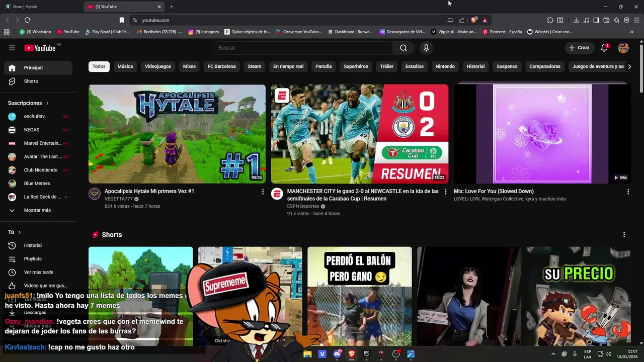Expand Mostrar más under subscriptions
Image resolution: width=644 pixels, height=362 pixels.
tap(38, 210)
